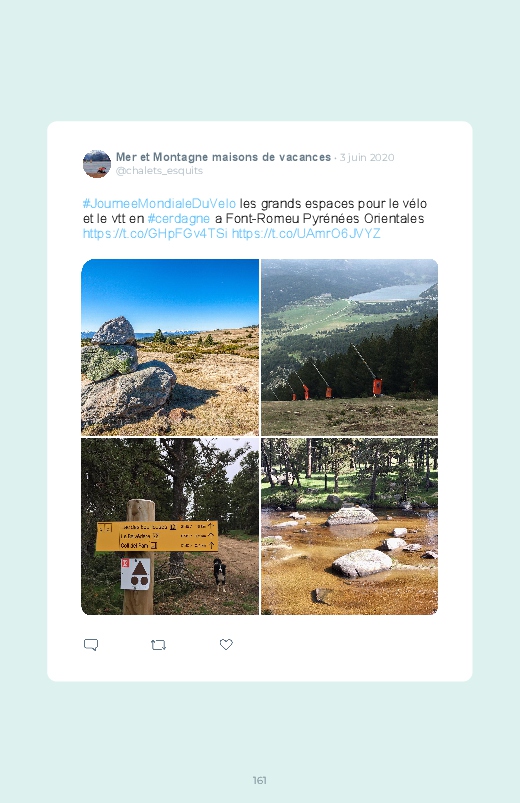
Task: Open the #JourneeMondialeDuVelo hashtag
Action: [159, 204]
